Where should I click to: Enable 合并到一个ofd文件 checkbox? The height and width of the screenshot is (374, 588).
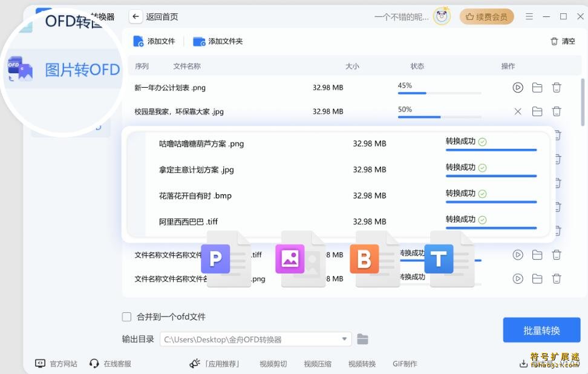[x=126, y=317]
